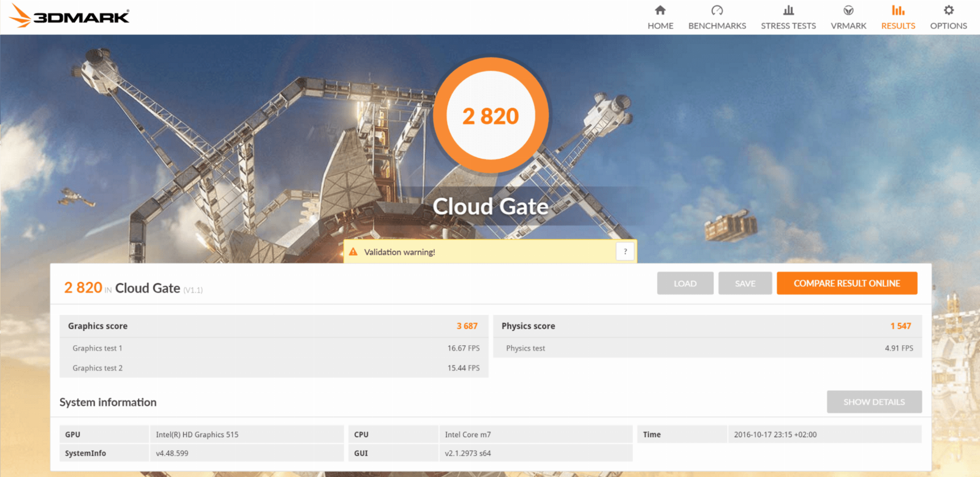Click the SAVE button
The image size is (980, 477).
745,283
